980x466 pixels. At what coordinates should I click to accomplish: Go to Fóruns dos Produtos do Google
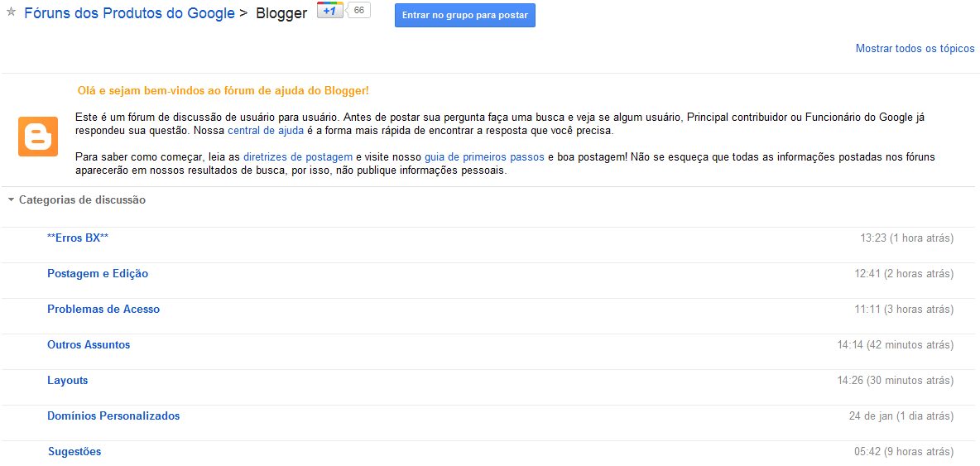coord(129,14)
